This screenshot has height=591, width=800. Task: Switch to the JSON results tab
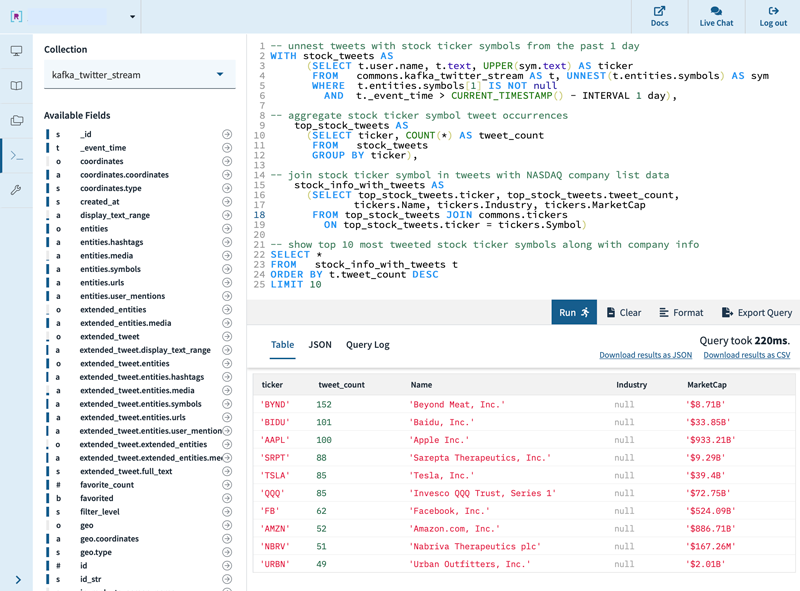coord(320,344)
